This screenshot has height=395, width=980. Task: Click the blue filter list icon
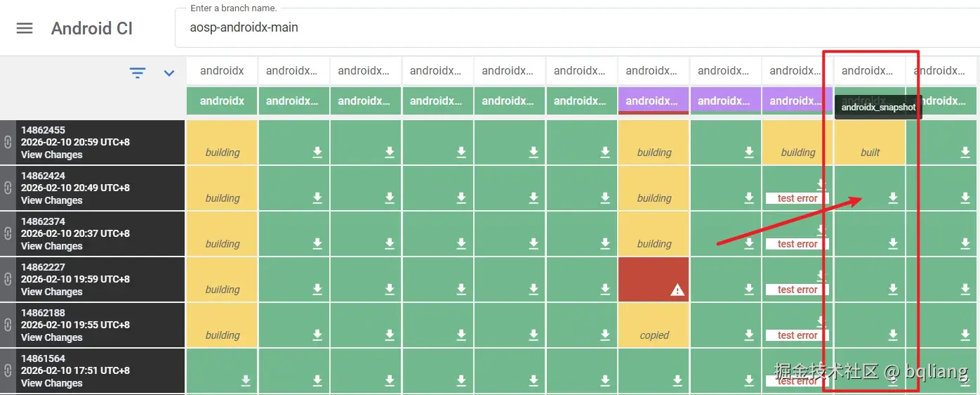138,72
